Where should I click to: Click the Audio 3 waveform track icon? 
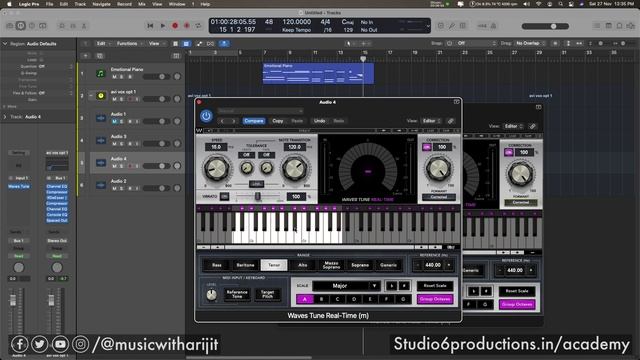[x=100, y=141]
